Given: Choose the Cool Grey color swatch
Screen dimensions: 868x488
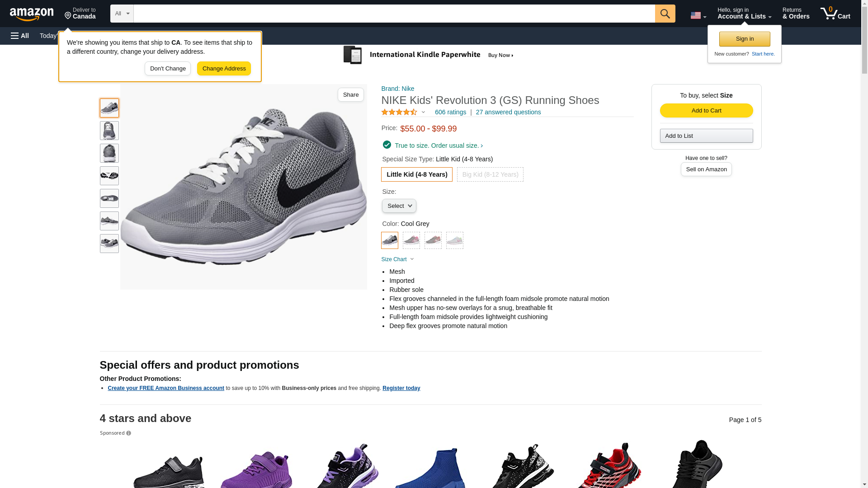Looking at the screenshot, I should 390,240.
